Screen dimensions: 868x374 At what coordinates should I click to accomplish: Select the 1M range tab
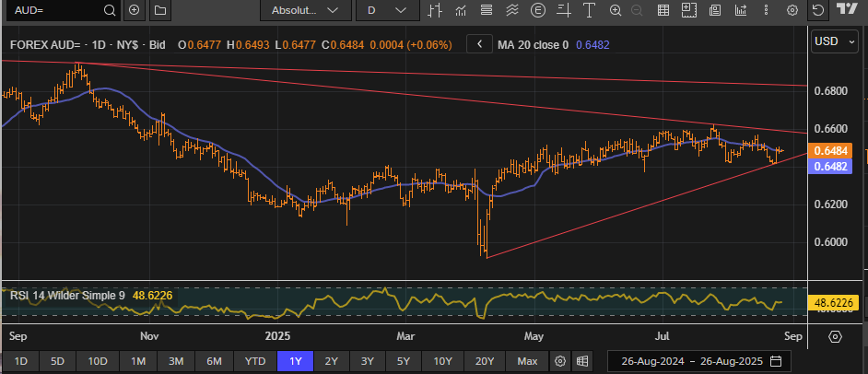click(138, 361)
